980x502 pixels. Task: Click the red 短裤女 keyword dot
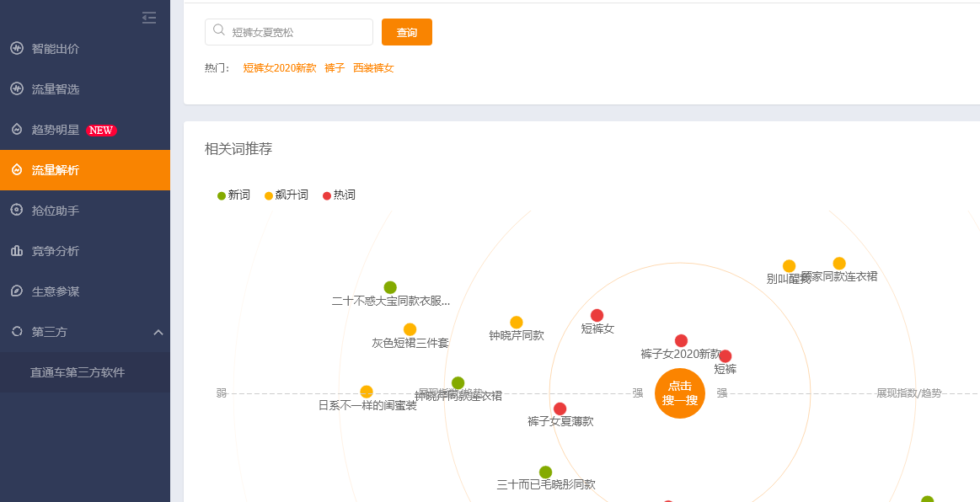pos(597,315)
